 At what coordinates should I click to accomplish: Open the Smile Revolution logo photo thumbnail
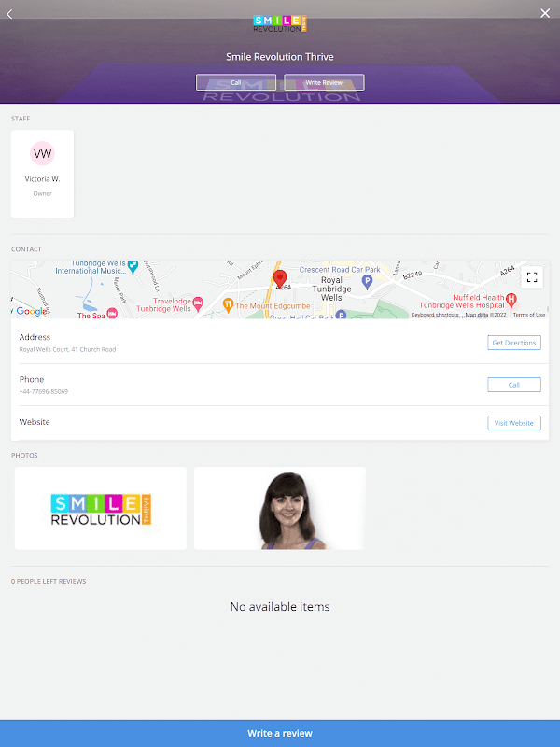coord(101,508)
